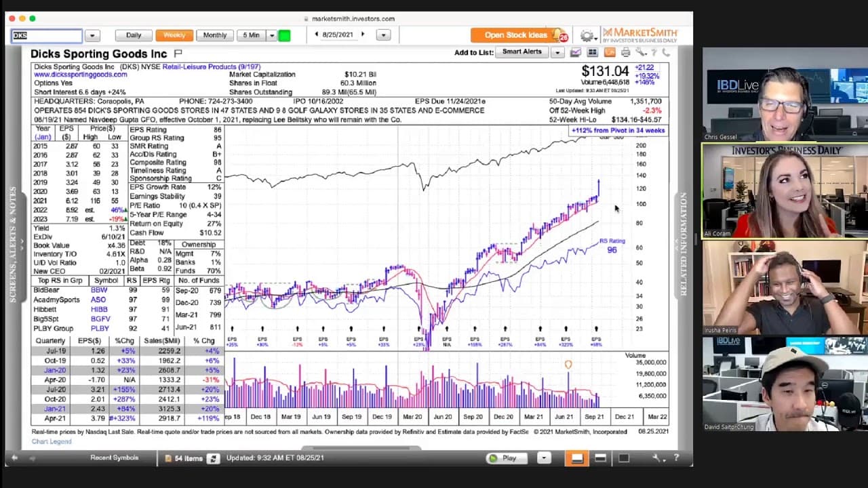Open the BGFV symbol link
The image size is (868, 488).
pyautogui.click(x=100, y=319)
